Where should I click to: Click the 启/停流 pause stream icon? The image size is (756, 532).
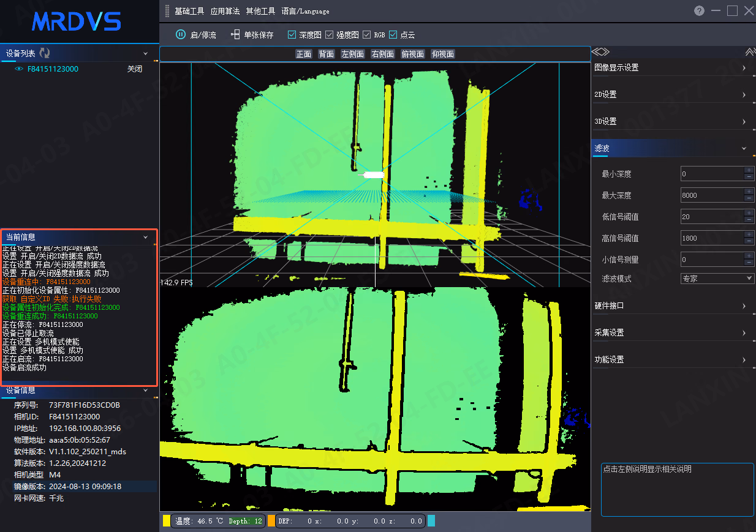(181, 35)
